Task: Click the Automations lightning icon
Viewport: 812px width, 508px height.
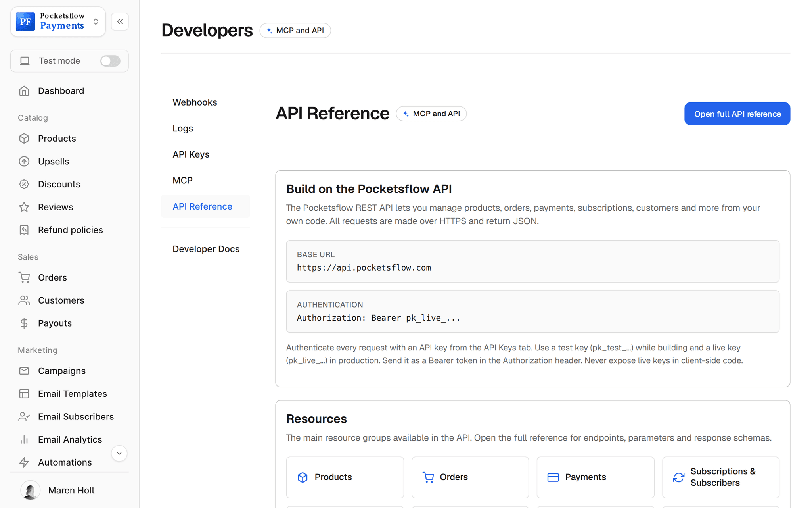Action: 24,462
